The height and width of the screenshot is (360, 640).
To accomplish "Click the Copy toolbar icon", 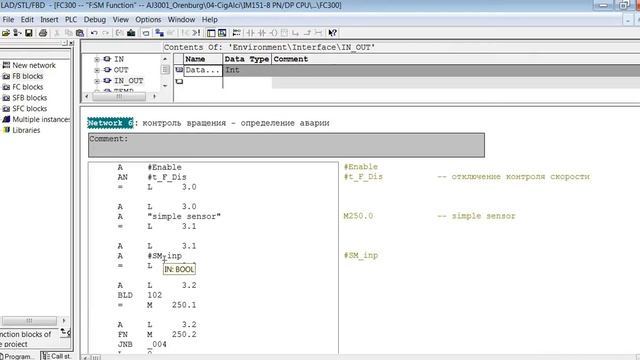I will point(68,33).
